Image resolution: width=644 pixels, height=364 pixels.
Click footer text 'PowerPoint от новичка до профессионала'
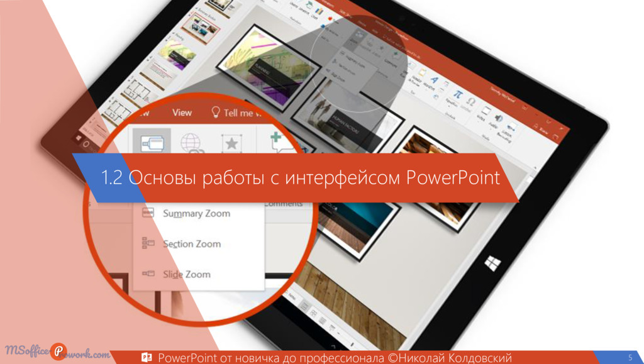coord(272,358)
